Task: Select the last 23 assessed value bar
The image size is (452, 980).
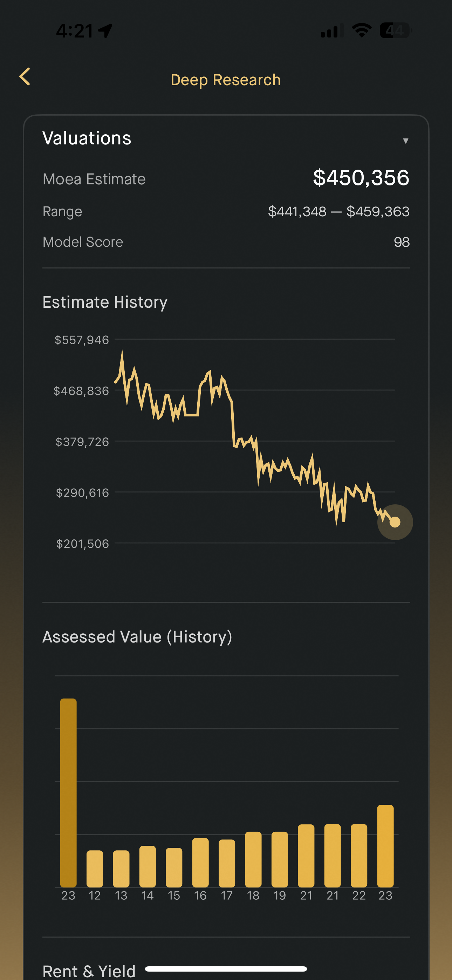Action: point(385,846)
